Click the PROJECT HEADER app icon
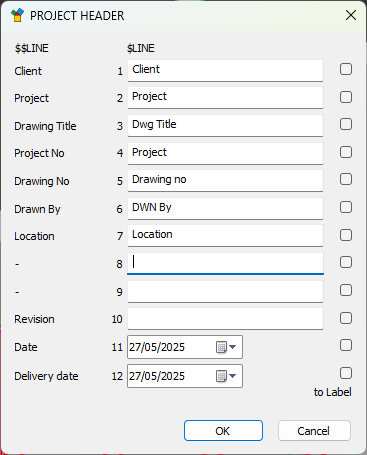 point(17,15)
